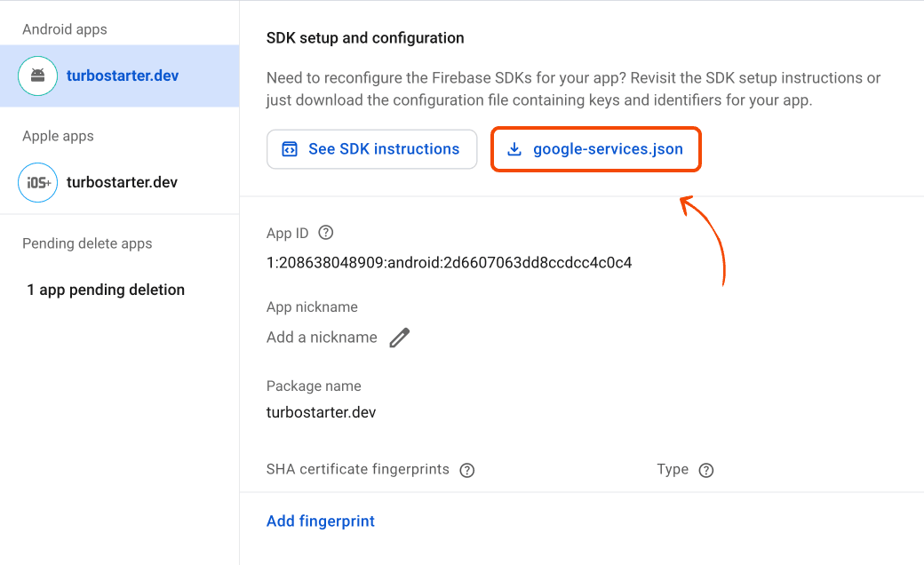Open the App ID help tooltip icon
Image resolution: width=924 pixels, height=565 pixels.
[325, 232]
